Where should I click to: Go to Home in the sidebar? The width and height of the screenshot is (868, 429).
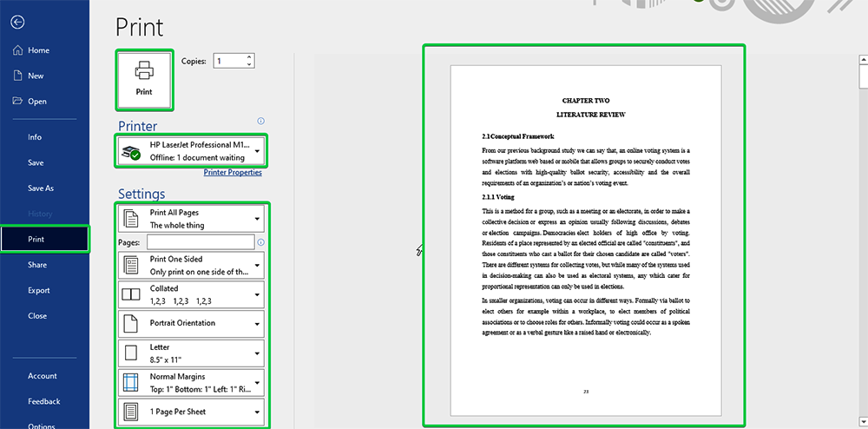(38, 50)
